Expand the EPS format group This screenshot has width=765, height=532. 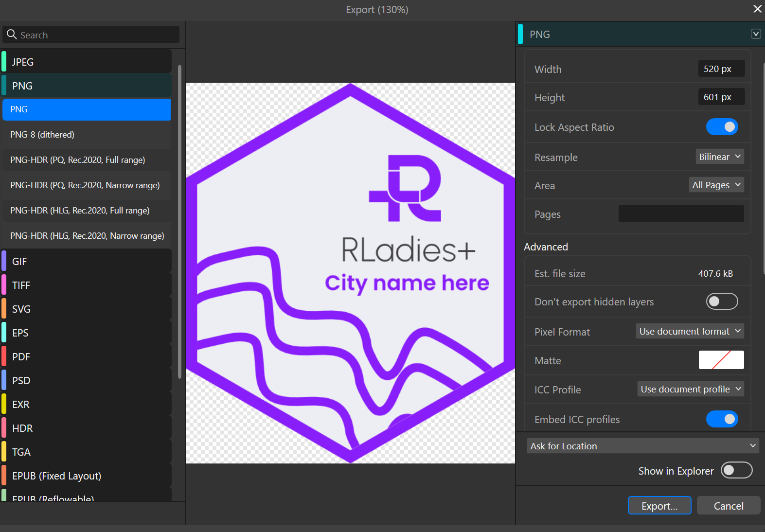click(x=87, y=333)
